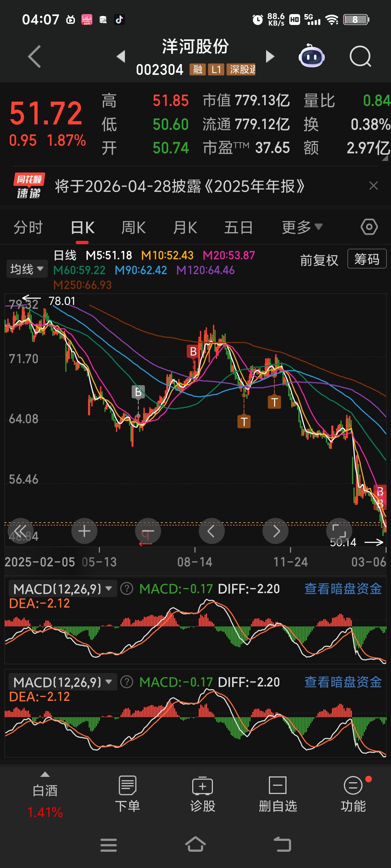Go back with the top-left arrow
The width and height of the screenshot is (391, 868).
coord(34,56)
